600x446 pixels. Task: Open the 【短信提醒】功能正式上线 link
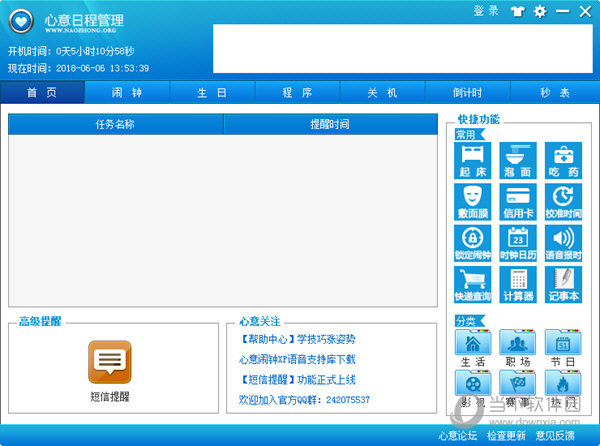coord(297,379)
